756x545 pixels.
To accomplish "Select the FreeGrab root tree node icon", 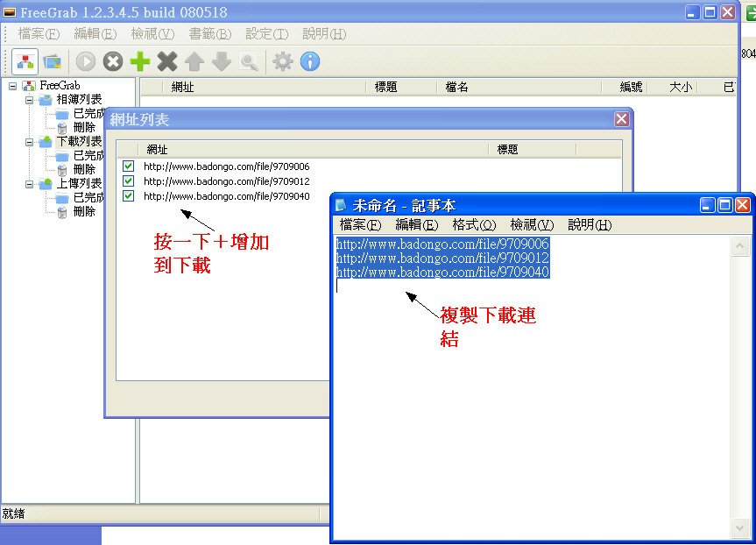I will click(x=29, y=86).
